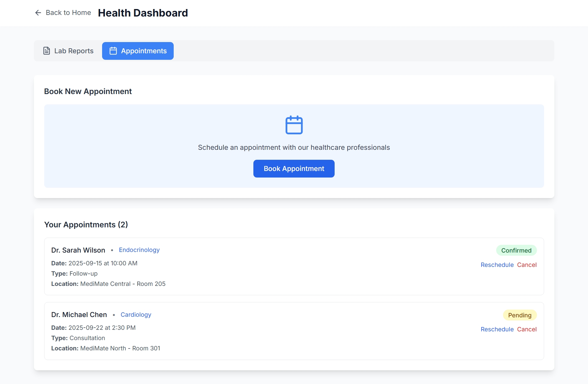Click the back arrow icon
Screen dimensions: 588x384
pyautogui.click(x=38, y=13)
